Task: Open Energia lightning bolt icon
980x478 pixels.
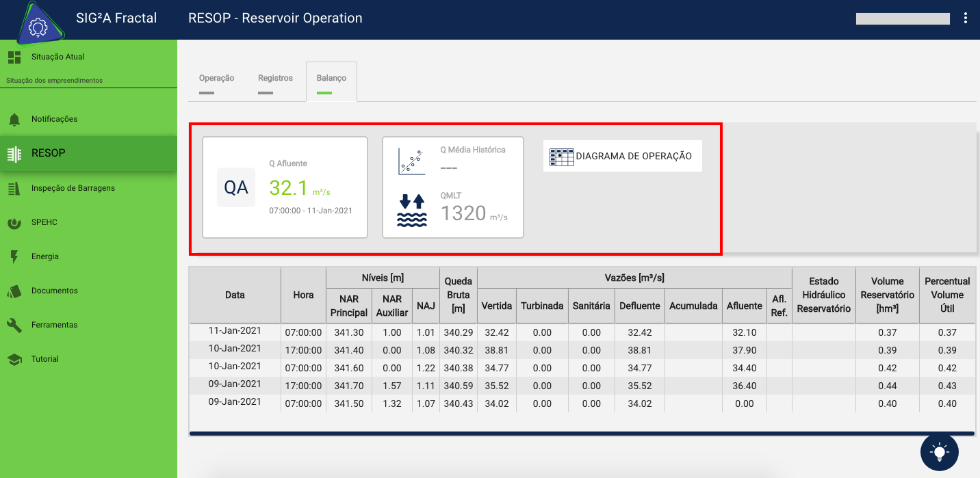Action: click(14, 257)
